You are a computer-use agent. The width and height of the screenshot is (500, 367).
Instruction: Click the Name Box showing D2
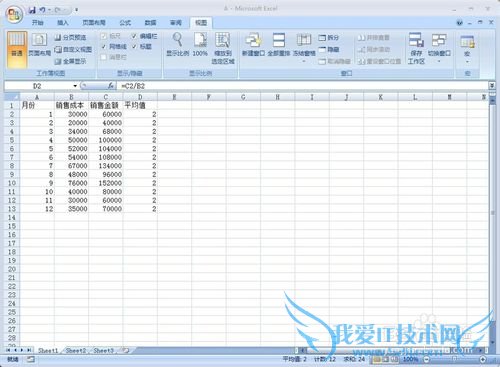coord(38,86)
